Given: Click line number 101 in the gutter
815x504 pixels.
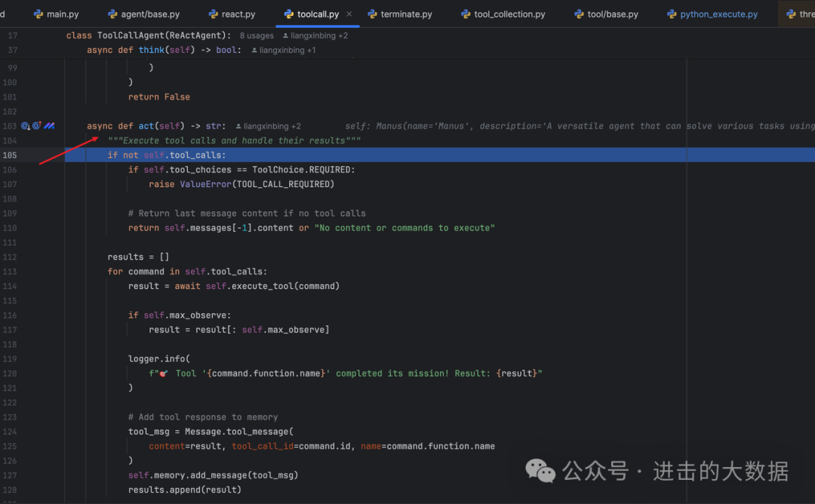Looking at the screenshot, I should point(9,97).
